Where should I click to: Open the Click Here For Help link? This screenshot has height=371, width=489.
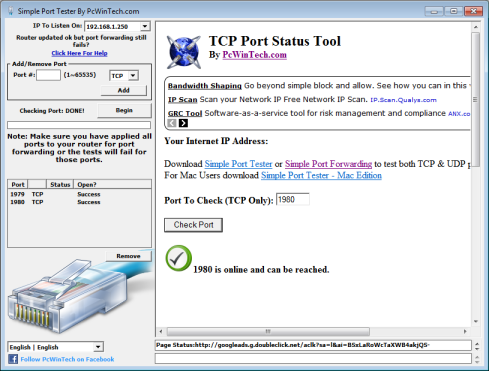click(79, 53)
